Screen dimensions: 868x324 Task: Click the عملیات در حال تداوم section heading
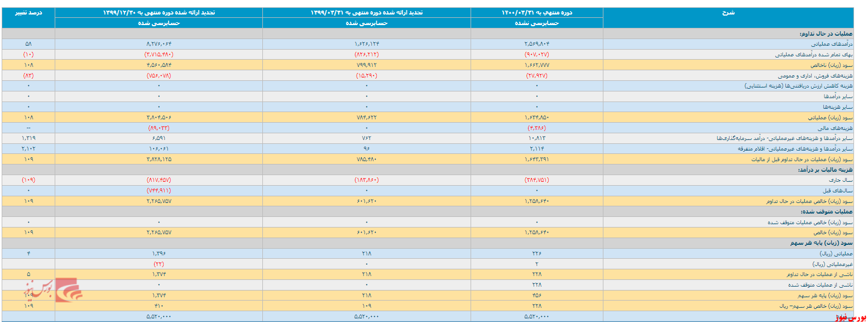824,33
